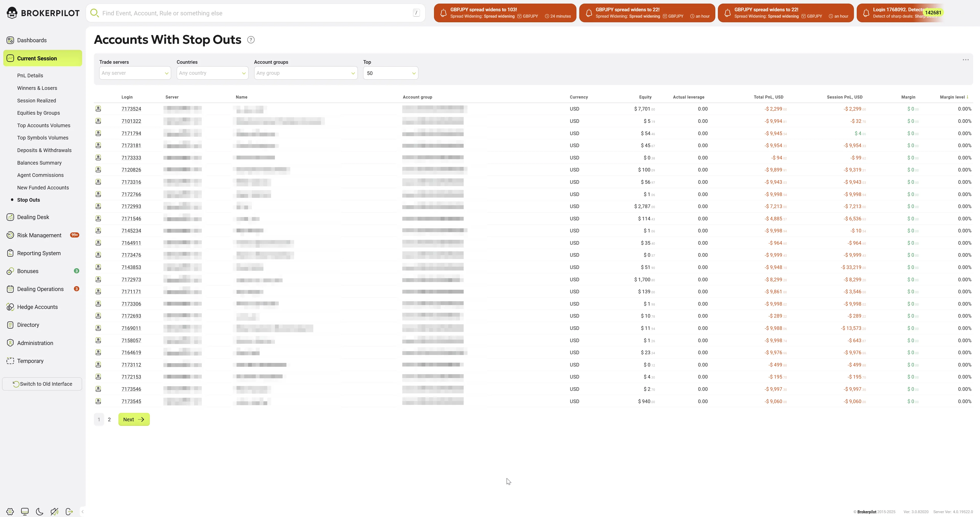The width and height of the screenshot is (980, 517).
Task: Open login link 7143853
Action: 131,267
